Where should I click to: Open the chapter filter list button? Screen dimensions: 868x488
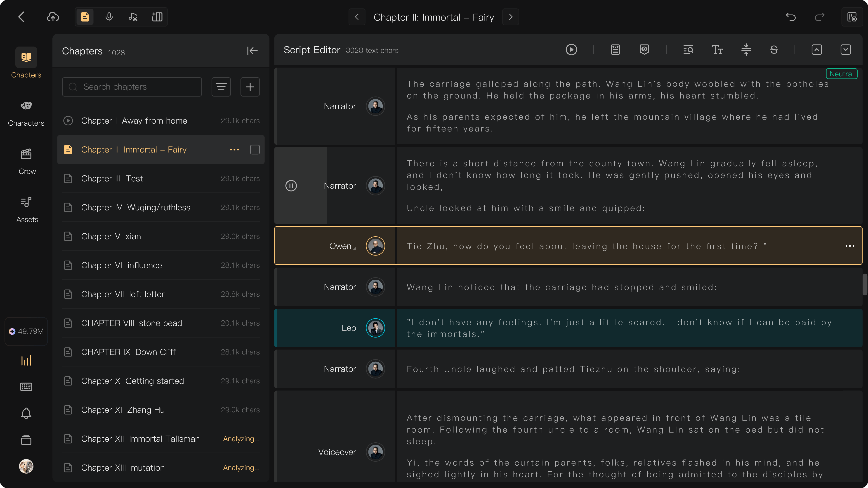tap(221, 87)
